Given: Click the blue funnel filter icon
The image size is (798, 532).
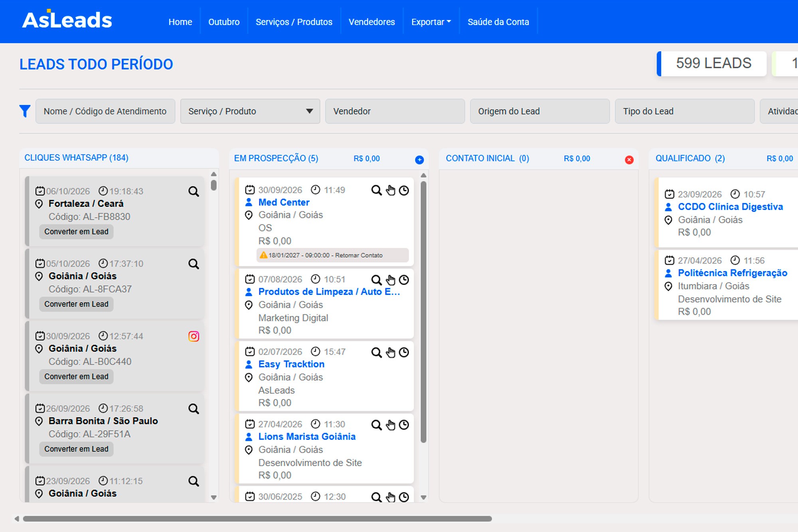Looking at the screenshot, I should tap(25, 111).
